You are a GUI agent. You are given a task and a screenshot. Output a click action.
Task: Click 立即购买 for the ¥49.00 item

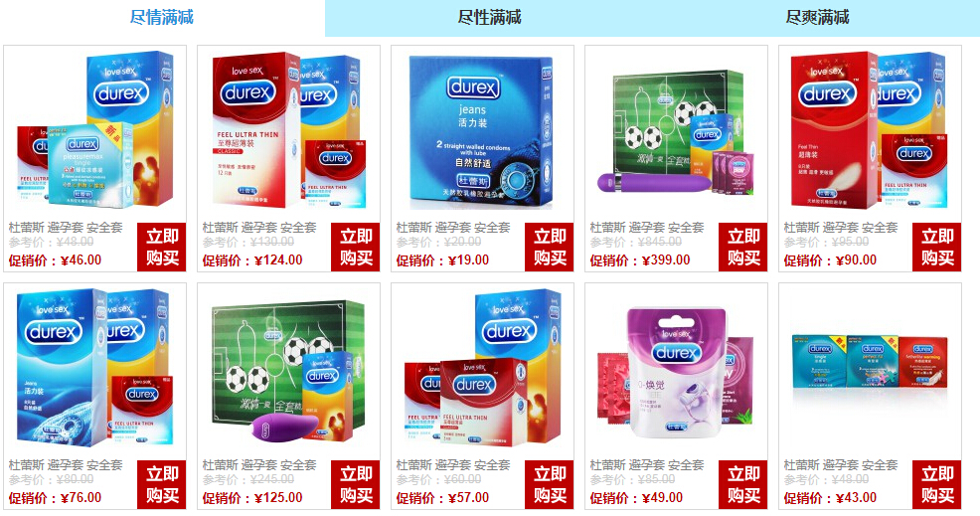point(743,485)
